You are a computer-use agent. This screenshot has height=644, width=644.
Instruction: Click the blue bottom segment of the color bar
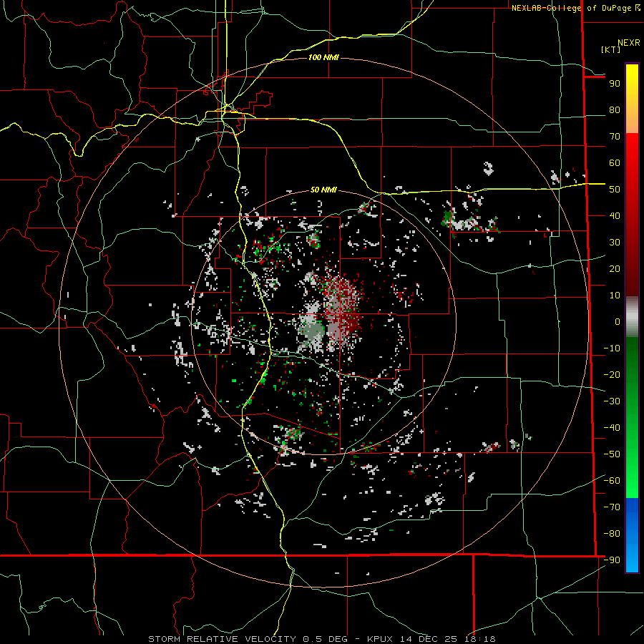pyautogui.click(x=632, y=535)
